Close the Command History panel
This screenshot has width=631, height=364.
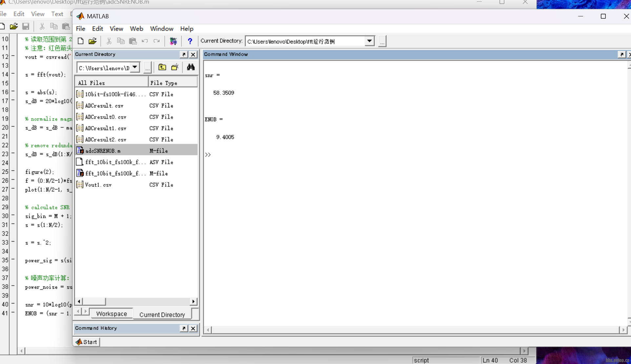click(x=193, y=328)
